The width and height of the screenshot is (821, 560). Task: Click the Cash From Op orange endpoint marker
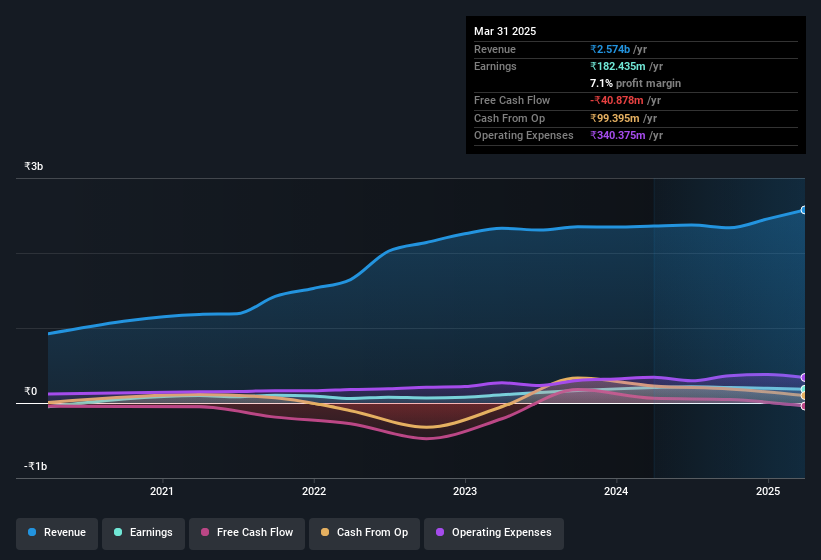click(804, 396)
